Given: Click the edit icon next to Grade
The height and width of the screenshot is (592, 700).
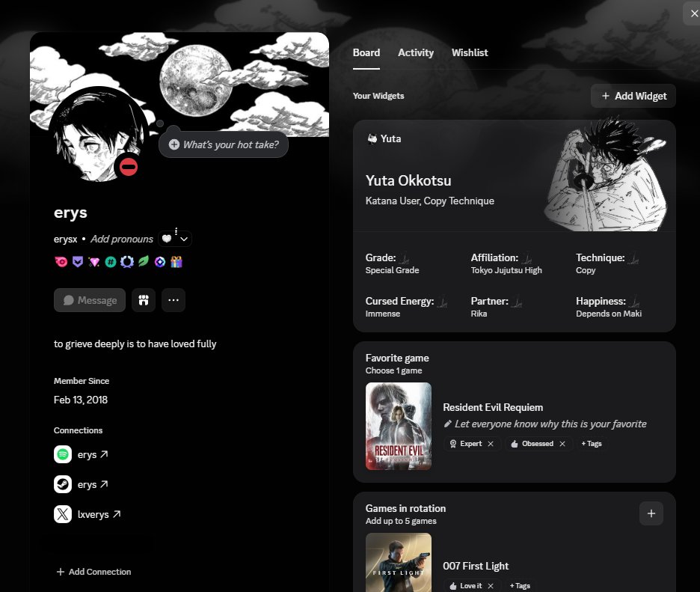Looking at the screenshot, I should tap(405, 259).
